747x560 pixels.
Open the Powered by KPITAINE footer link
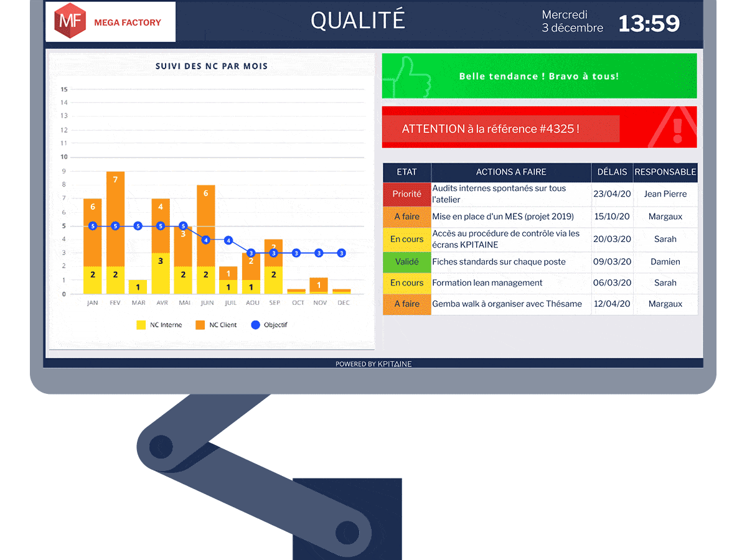(374, 364)
